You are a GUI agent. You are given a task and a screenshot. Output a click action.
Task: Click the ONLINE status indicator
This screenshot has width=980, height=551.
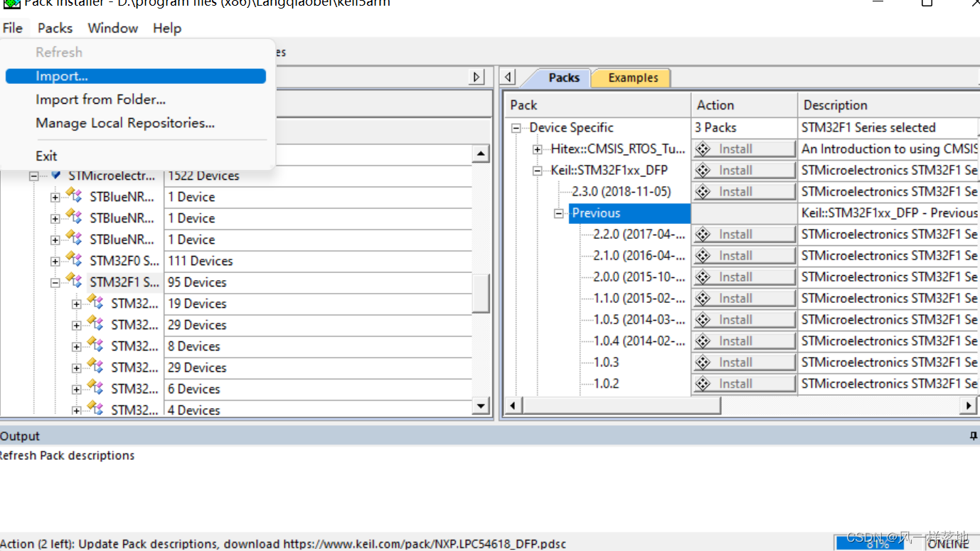pyautogui.click(x=949, y=543)
